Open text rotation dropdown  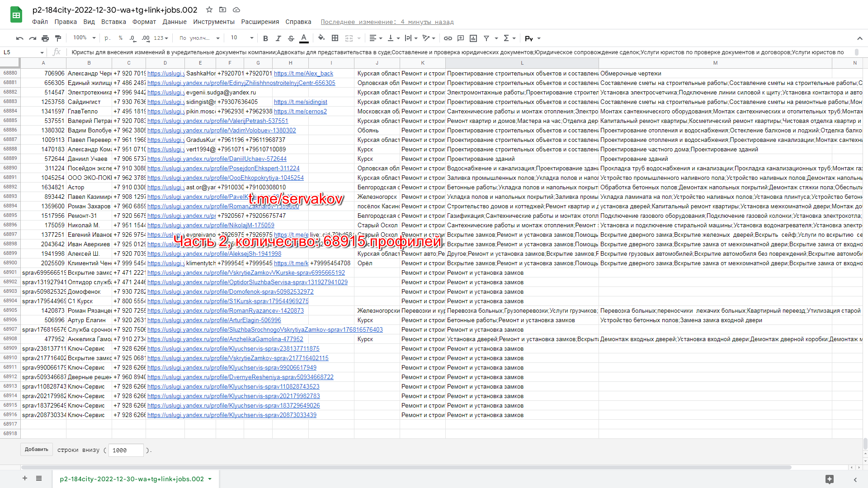429,38
